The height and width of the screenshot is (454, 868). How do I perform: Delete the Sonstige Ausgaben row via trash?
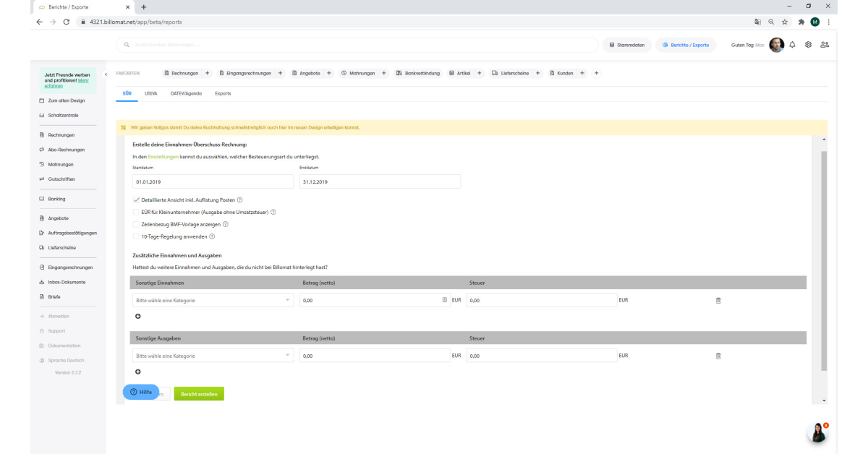click(x=718, y=356)
